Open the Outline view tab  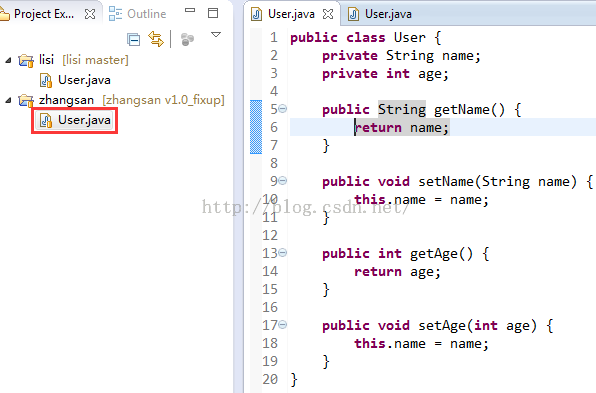coord(138,14)
